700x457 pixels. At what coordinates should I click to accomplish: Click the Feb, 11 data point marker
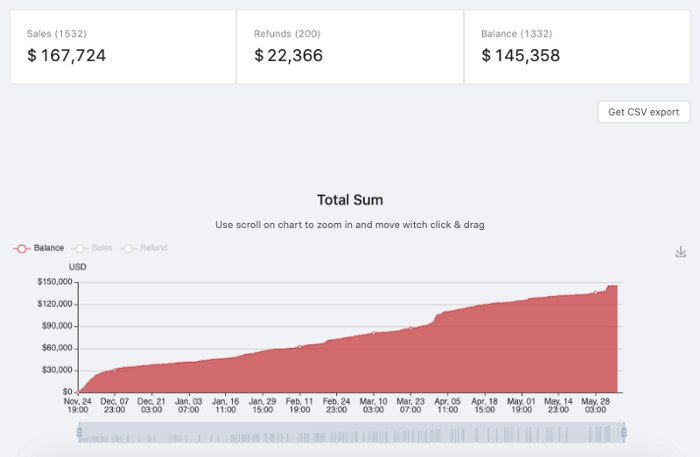tap(300, 347)
